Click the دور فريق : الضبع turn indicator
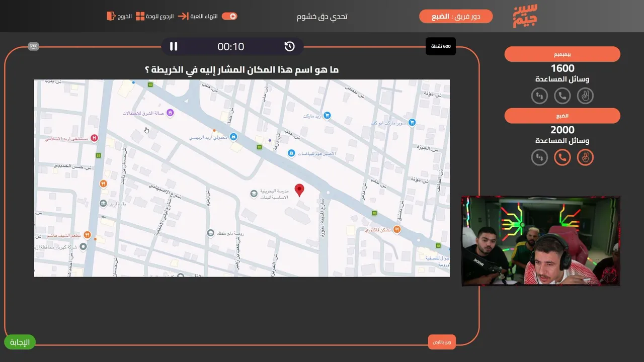The width and height of the screenshot is (644, 362). [456, 17]
